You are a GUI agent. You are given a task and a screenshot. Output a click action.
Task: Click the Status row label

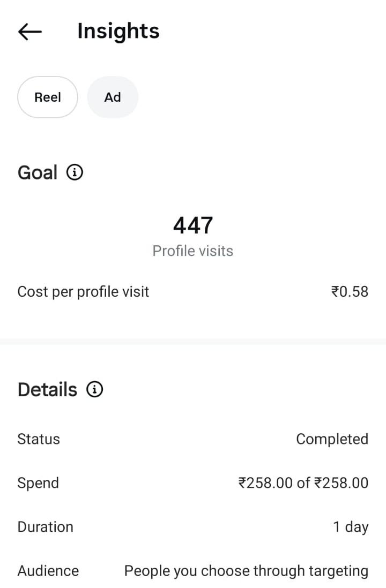tap(39, 439)
